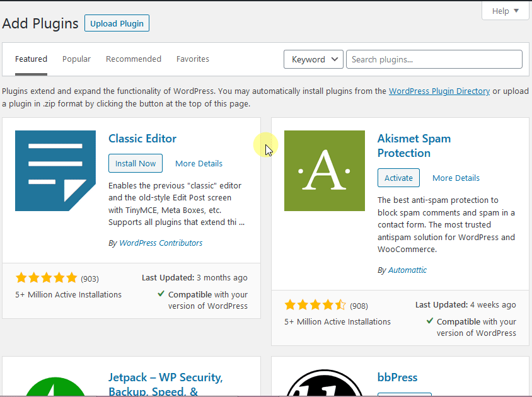Click the half star in Akismet's rating

click(x=339, y=305)
